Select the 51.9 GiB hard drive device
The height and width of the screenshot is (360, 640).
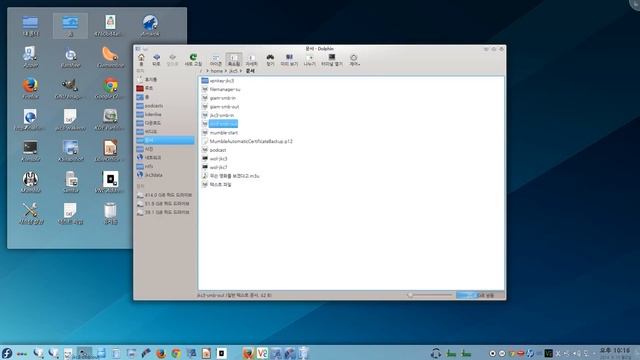tap(165, 204)
